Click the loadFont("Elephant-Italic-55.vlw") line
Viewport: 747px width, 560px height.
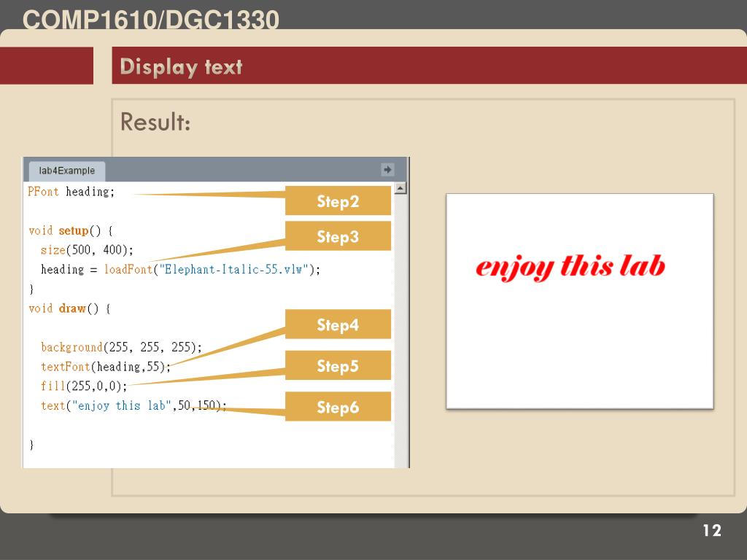pyautogui.click(x=181, y=270)
